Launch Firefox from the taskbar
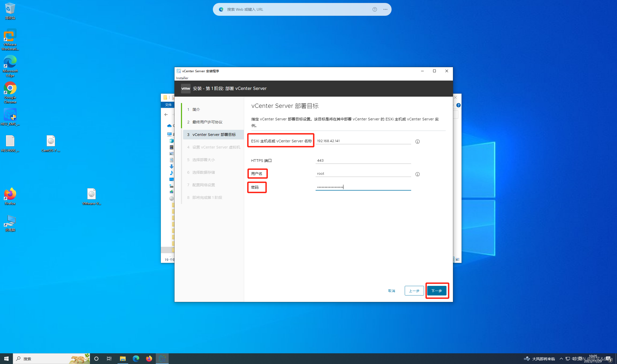 149,359
